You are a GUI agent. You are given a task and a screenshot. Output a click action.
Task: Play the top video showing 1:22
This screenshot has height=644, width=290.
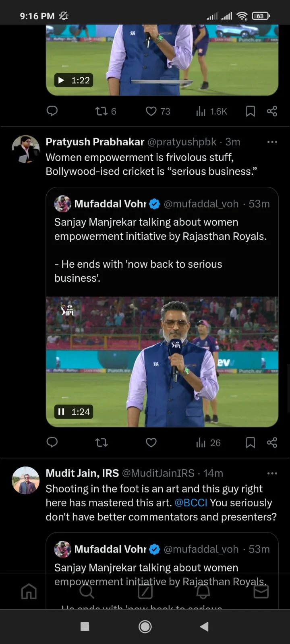[61, 80]
